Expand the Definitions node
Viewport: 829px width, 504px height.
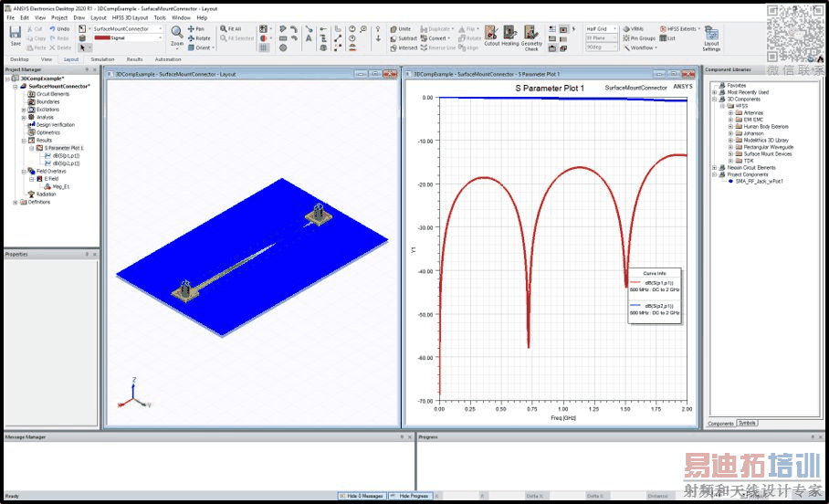(16, 202)
